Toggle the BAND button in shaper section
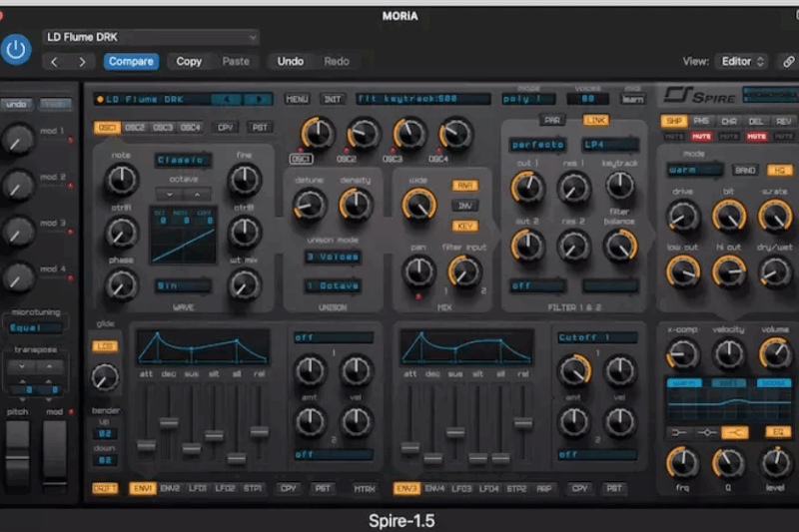Image resolution: width=799 pixels, height=532 pixels. (x=745, y=170)
